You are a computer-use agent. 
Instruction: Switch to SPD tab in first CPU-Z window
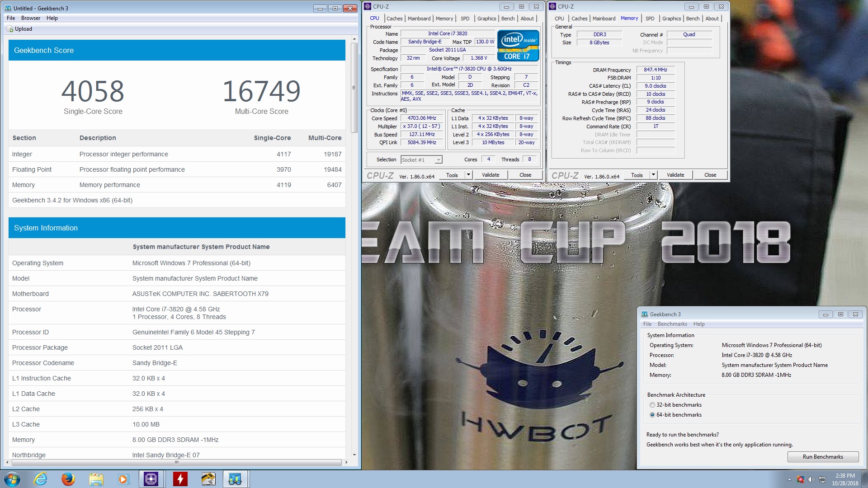(465, 19)
